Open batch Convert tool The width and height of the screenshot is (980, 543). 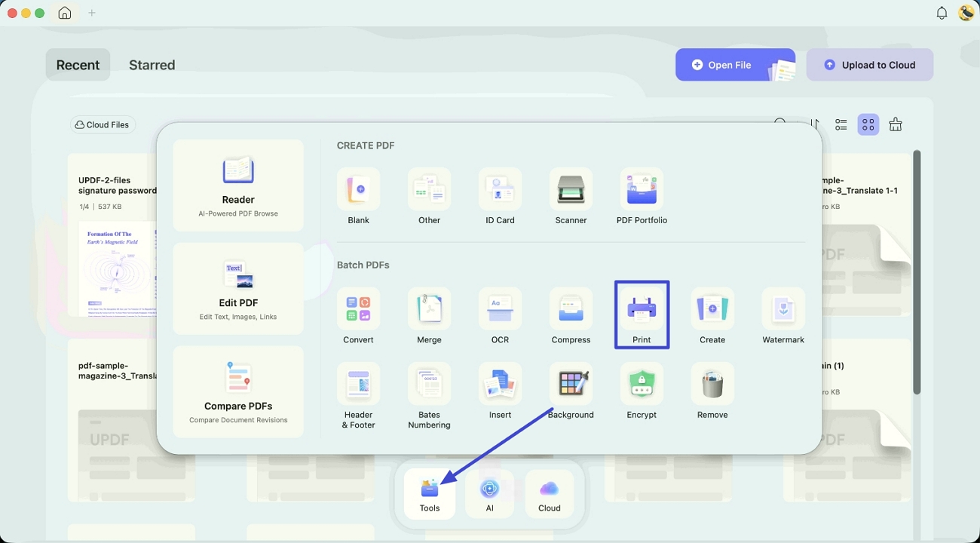tap(359, 315)
